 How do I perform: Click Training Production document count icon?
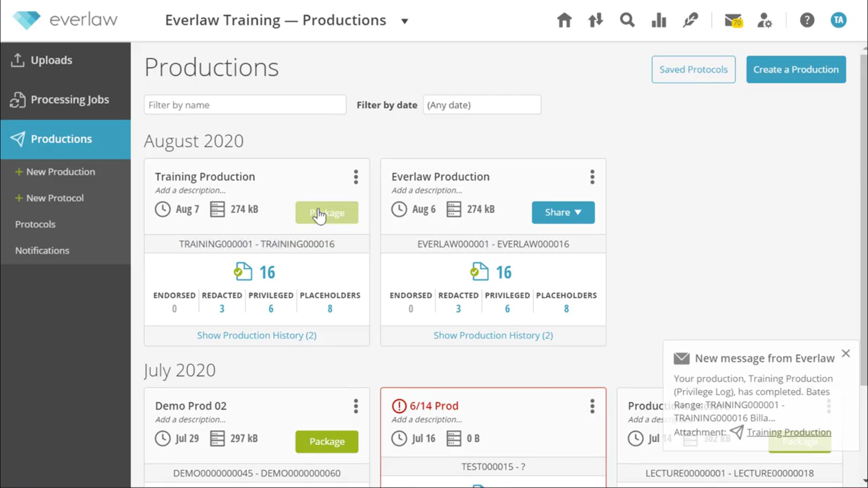243,272
